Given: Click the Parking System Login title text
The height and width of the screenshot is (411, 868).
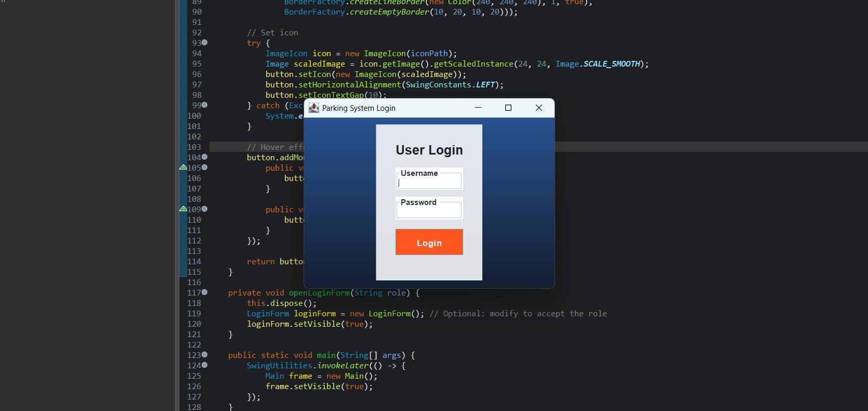Looking at the screenshot, I should coord(359,108).
